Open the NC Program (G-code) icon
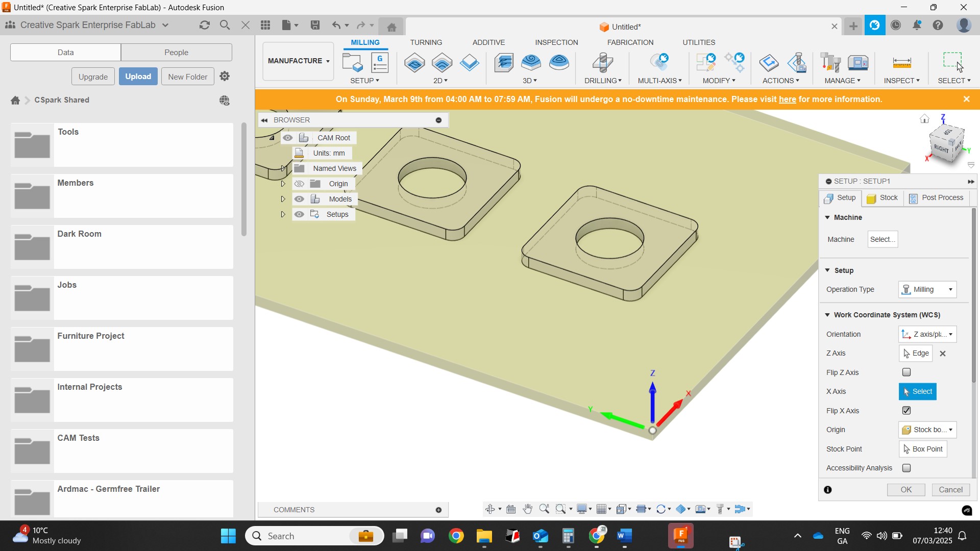The height and width of the screenshot is (551, 980). point(380,63)
